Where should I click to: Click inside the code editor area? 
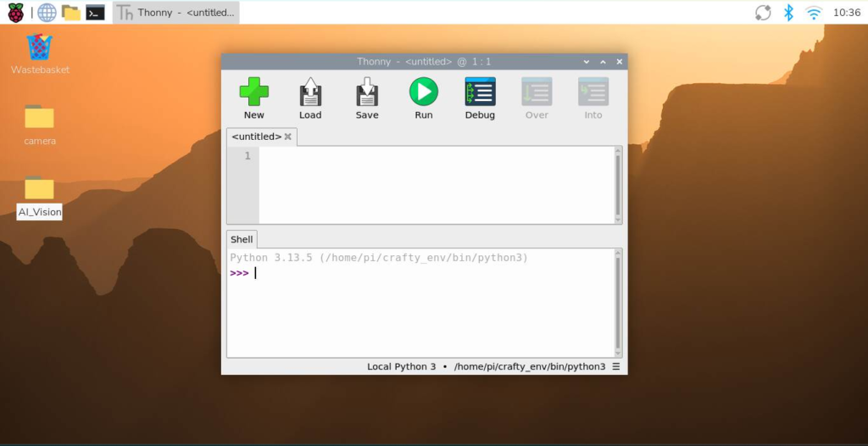[x=437, y=185]
